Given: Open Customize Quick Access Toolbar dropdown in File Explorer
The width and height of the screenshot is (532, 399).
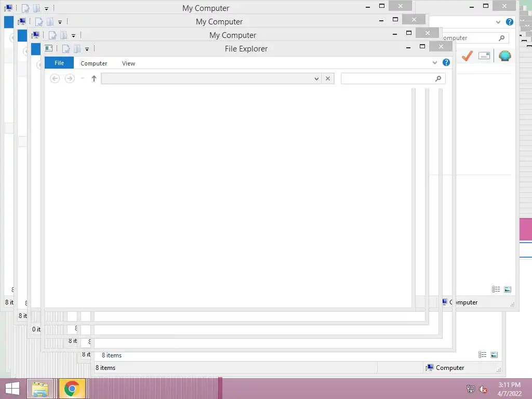Looking at the screenshot, I should (87, 49).
